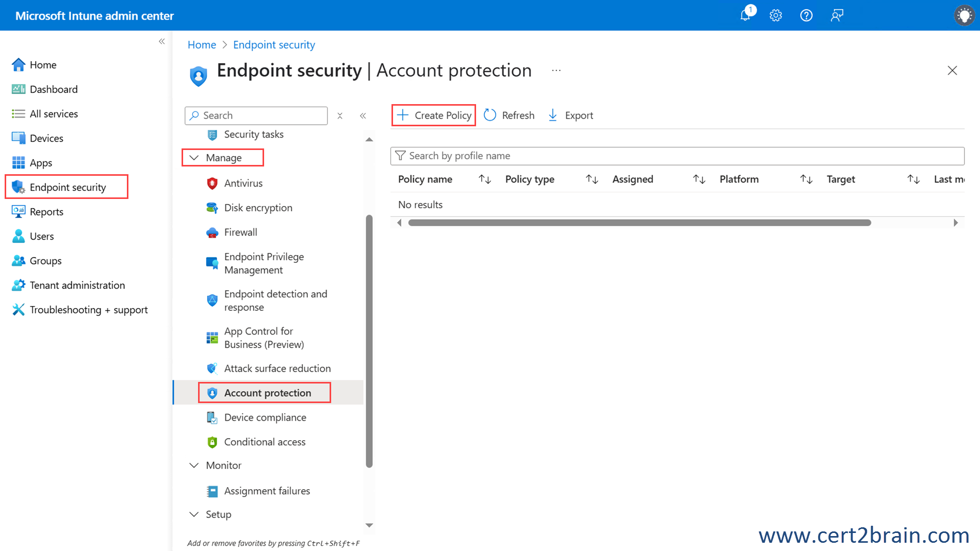This screenshot has height=551, width=980.
Task: Click the Account protection title shield icon
Action: [199, 76]
